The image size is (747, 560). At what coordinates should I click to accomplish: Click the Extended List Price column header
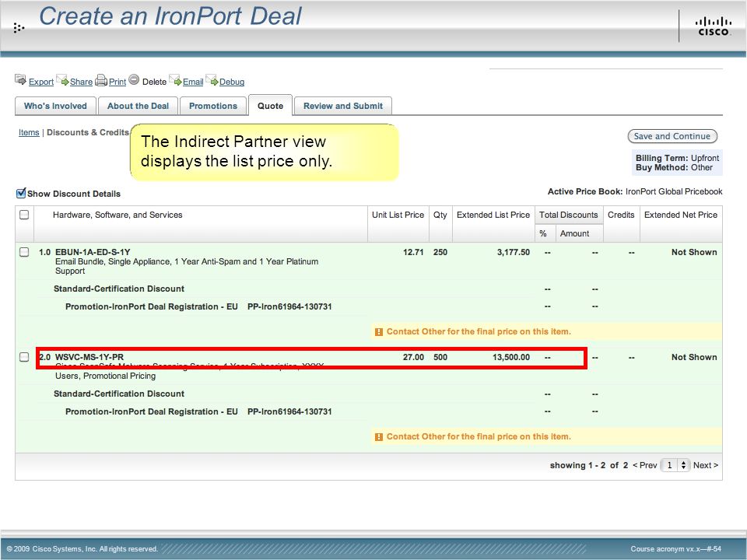click(493, 215)
